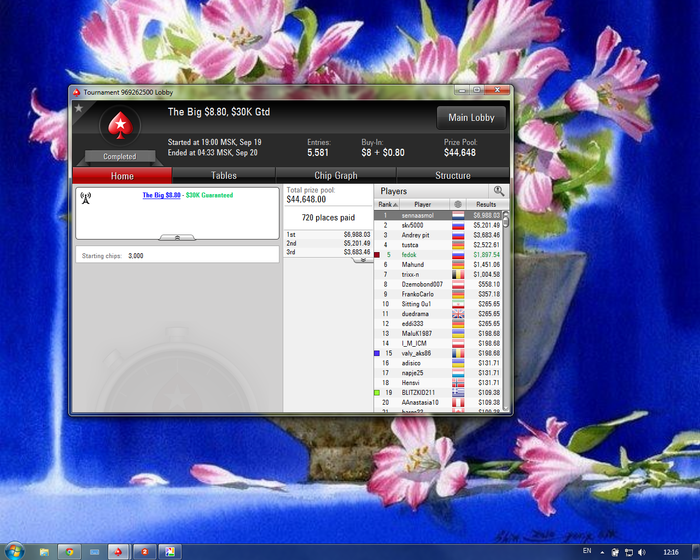
Task: Select player Andrey pit row
Action: [x=438, y=235]
